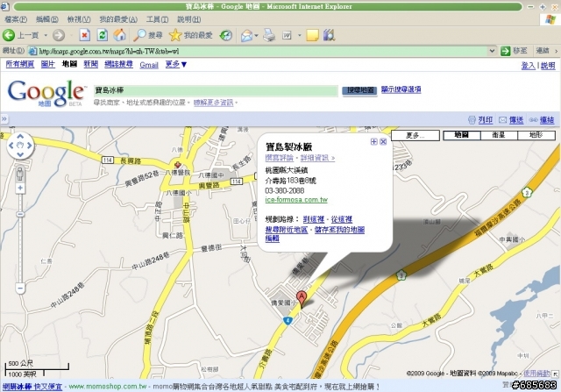
Task: Open the 編輯(E) menu
Action: (46, 19)
